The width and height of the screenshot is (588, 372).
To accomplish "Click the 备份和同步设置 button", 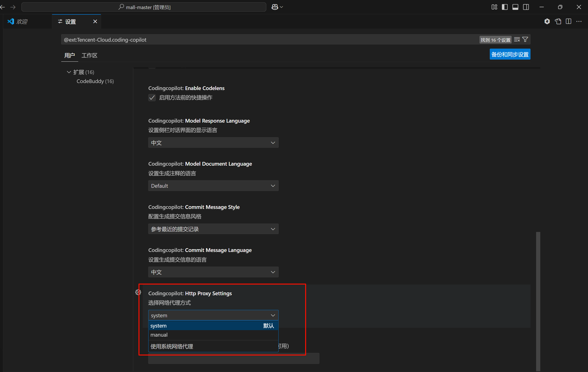I will [x=510, y=54].
